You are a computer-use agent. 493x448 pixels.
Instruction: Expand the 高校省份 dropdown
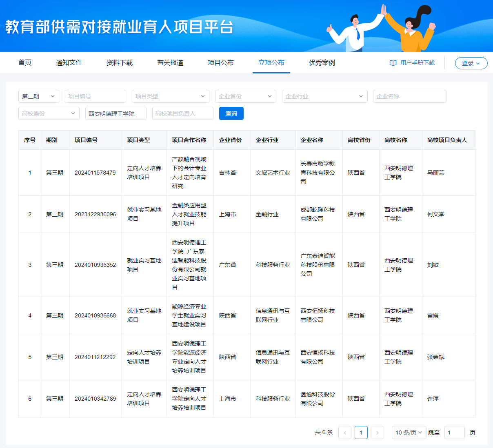49,113
